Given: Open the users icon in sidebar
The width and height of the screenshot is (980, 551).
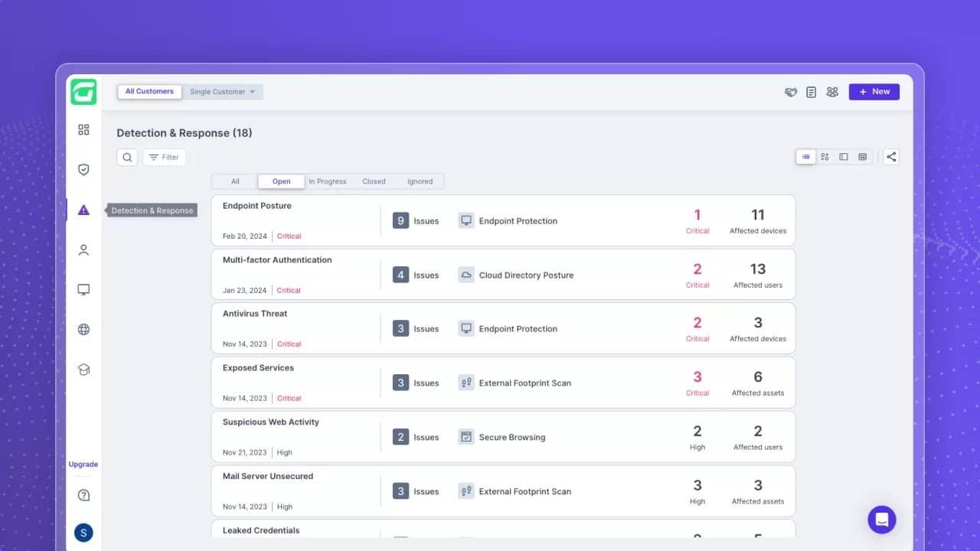Looking at the screenshot, I should [x=83, y=249].
